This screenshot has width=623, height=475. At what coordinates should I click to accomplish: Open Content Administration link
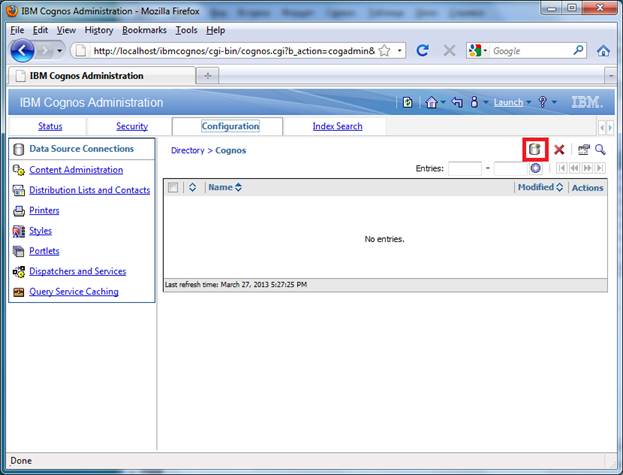click(76, 170)
